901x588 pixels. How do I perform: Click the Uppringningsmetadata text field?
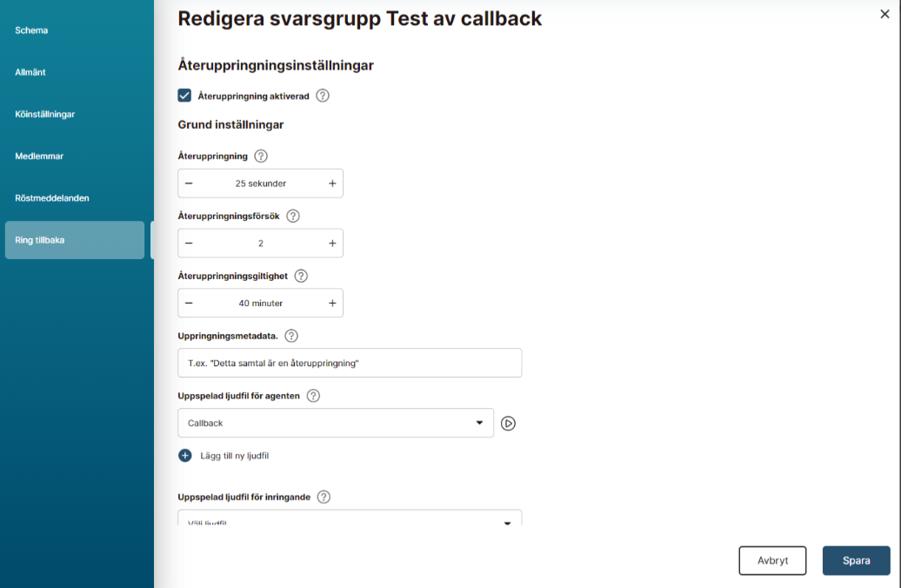pyautogui.click(x=350, y=364)
